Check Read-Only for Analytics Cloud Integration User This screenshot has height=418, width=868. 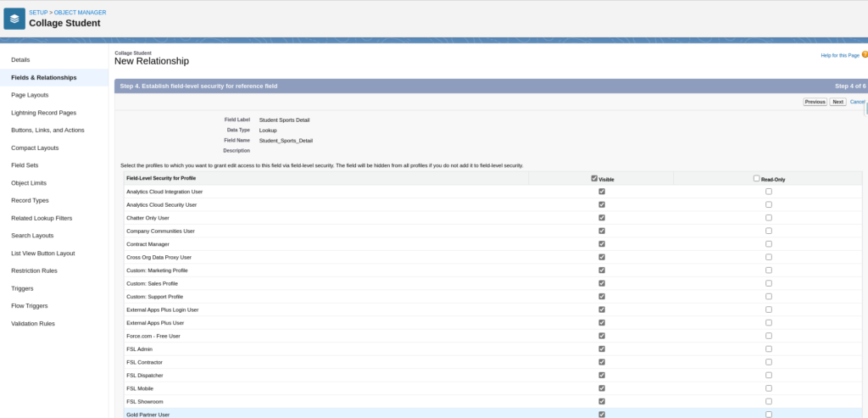(x=768, y=192)
